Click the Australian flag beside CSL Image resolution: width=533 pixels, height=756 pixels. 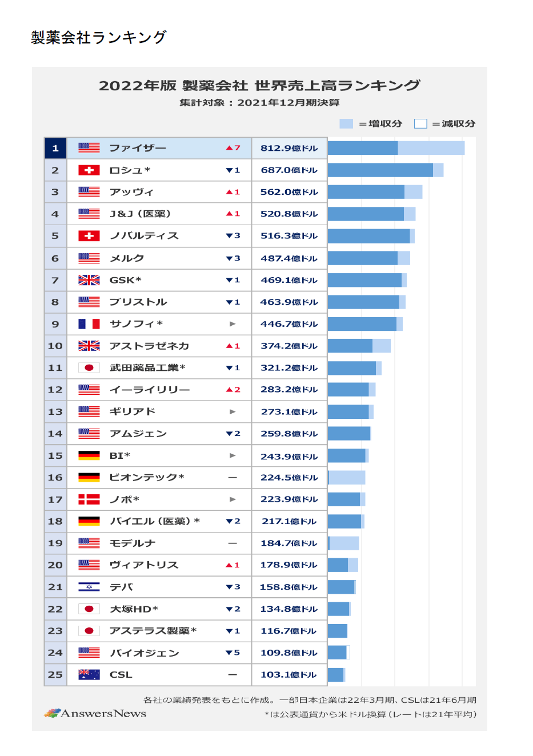89,675
